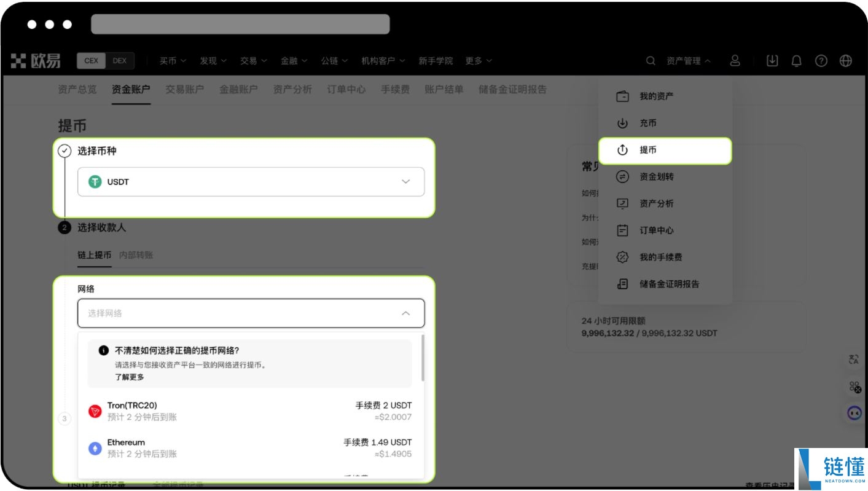Click the 资产分析 menu icon

point(622,203)
